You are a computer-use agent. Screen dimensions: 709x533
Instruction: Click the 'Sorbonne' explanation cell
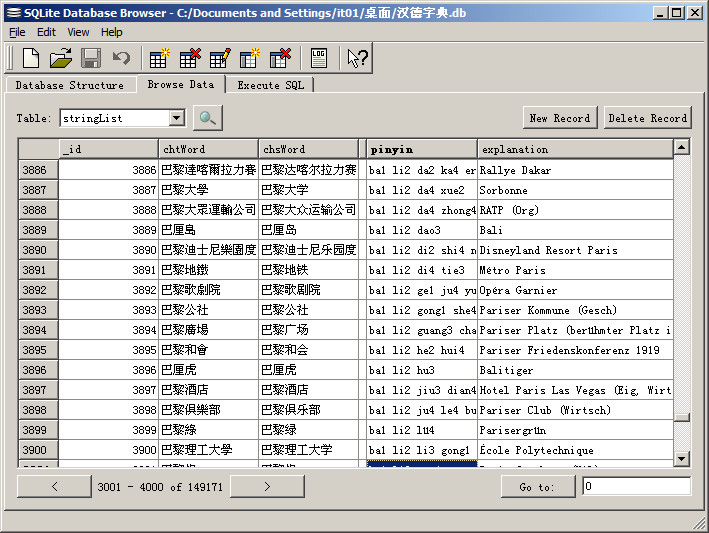coord(575,190)
